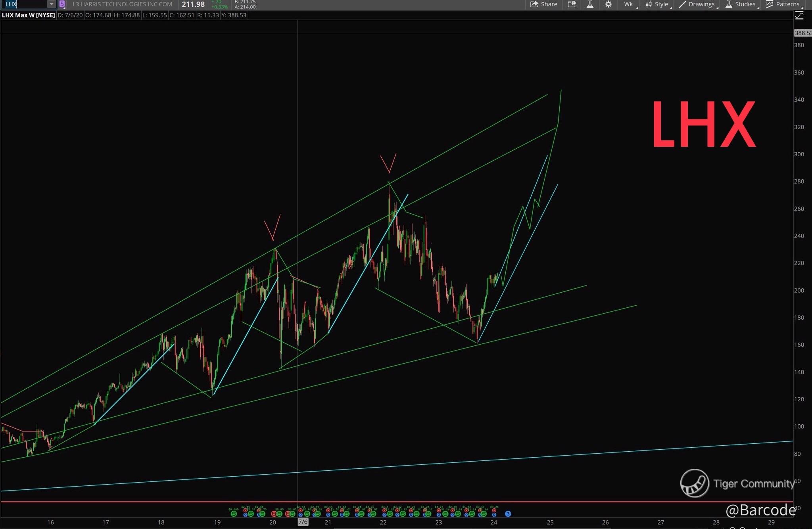Open the Patterns menu
The width and height of the screenshot is (812, 529).
[783, 4]
